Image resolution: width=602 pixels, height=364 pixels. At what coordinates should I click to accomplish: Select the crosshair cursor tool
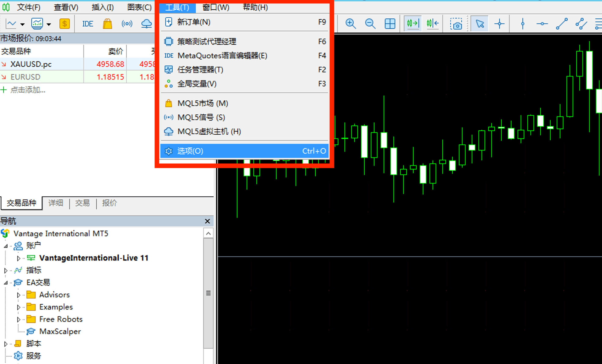tap(499, 24)
